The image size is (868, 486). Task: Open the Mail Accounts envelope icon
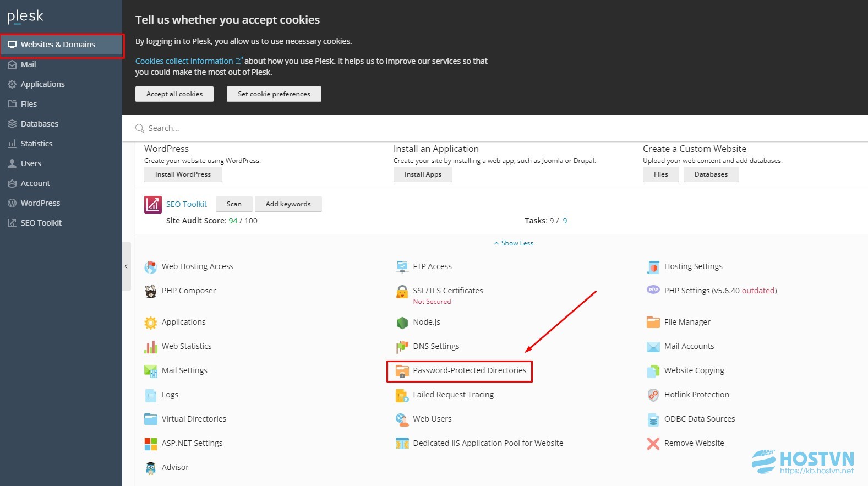pos(653,347)
